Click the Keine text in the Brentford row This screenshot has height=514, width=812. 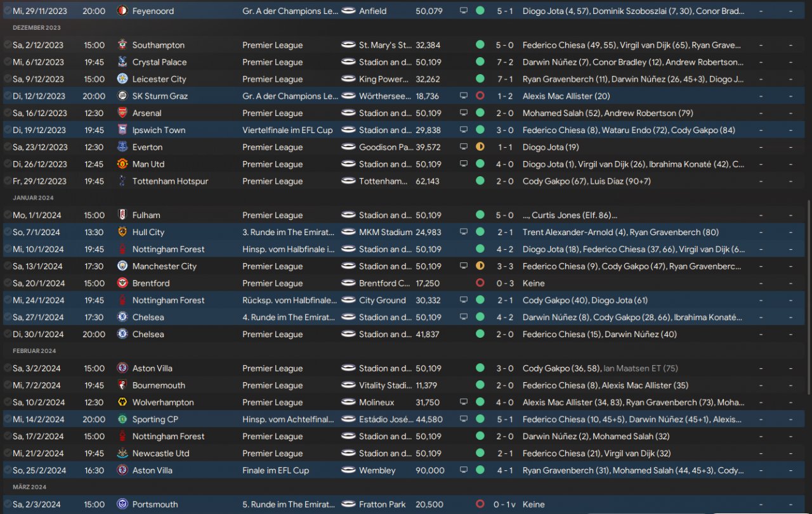(534, 283)
